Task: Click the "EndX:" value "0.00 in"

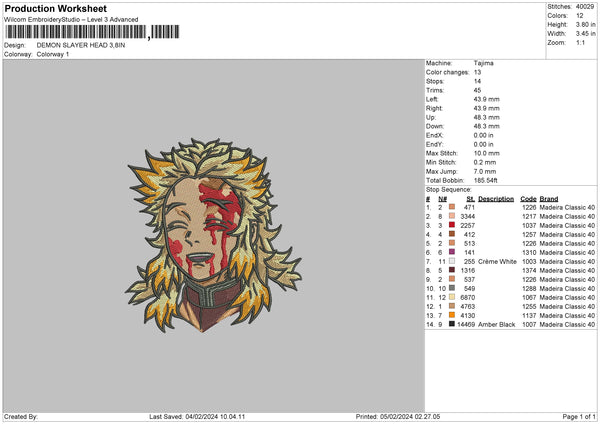Action: pos(484,135)
